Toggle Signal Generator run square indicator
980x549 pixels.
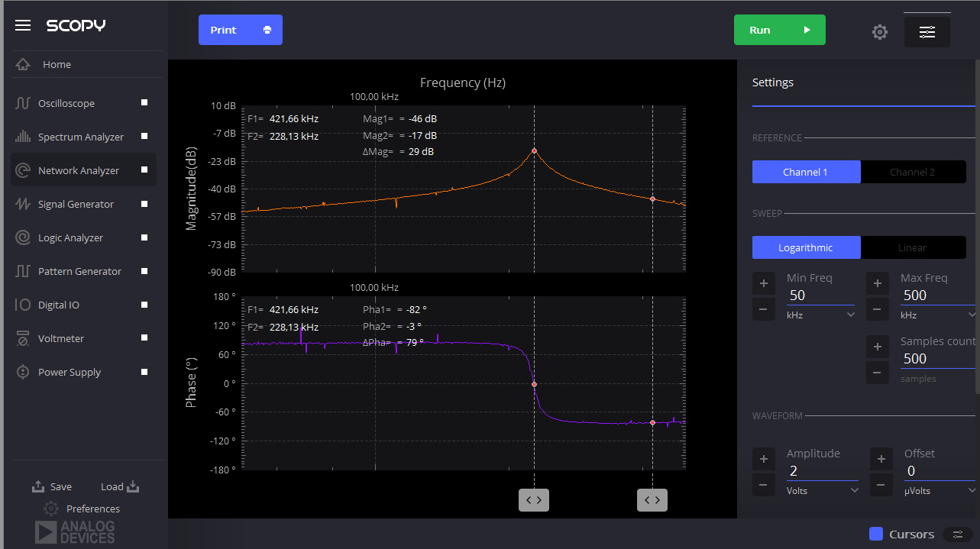tap(144, 204)
